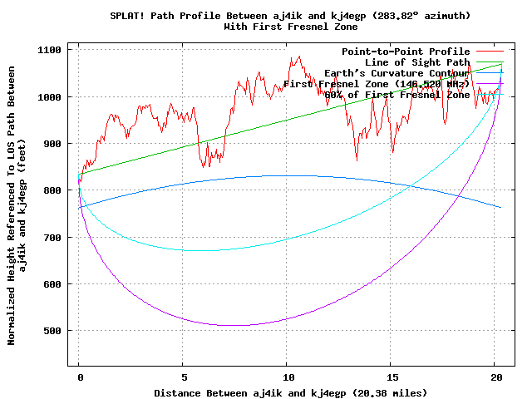Click the y-axis tick label 900
Image resolution: width=532 pixels, height=399 pixels.
point(52,144)
